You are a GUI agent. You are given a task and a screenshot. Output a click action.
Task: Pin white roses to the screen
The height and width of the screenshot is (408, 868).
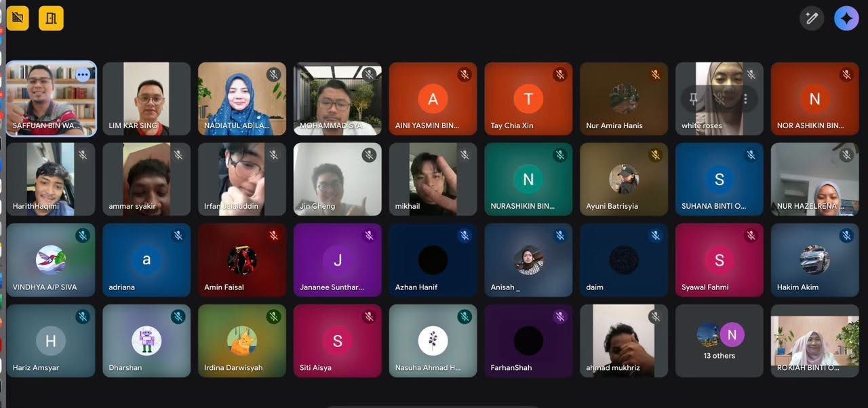click(692, 99)
